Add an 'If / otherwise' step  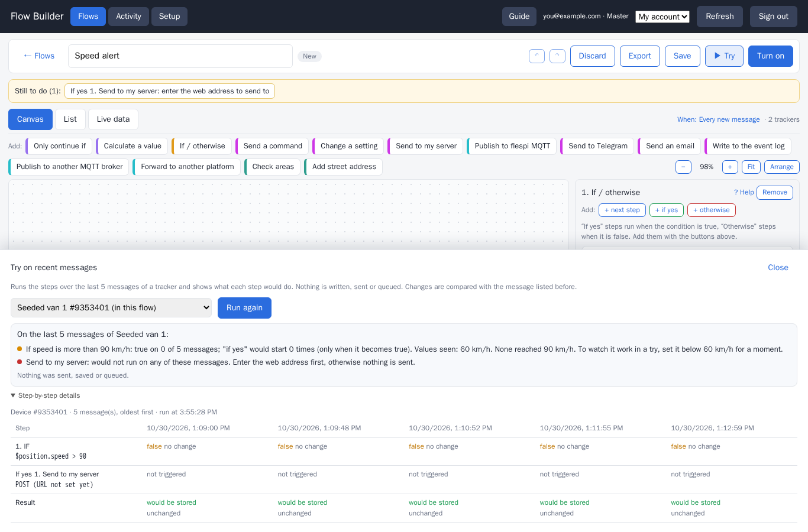click(202, 146)
